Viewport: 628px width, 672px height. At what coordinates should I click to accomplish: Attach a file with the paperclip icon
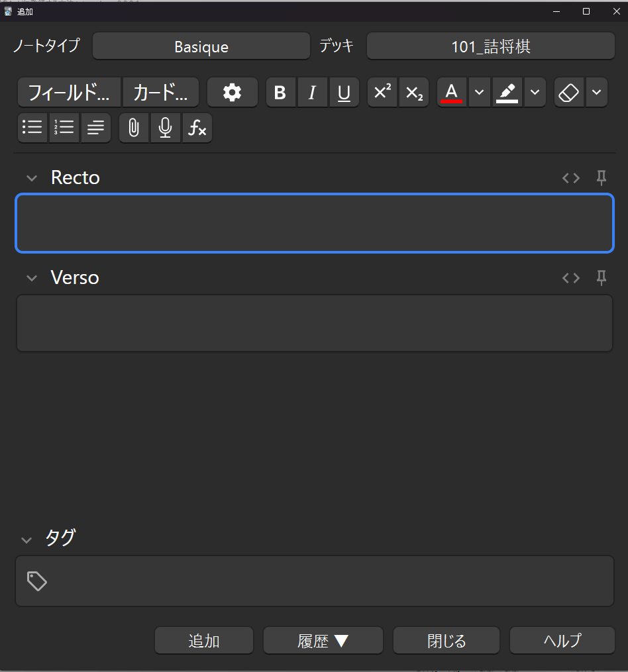tap(134, 128)
